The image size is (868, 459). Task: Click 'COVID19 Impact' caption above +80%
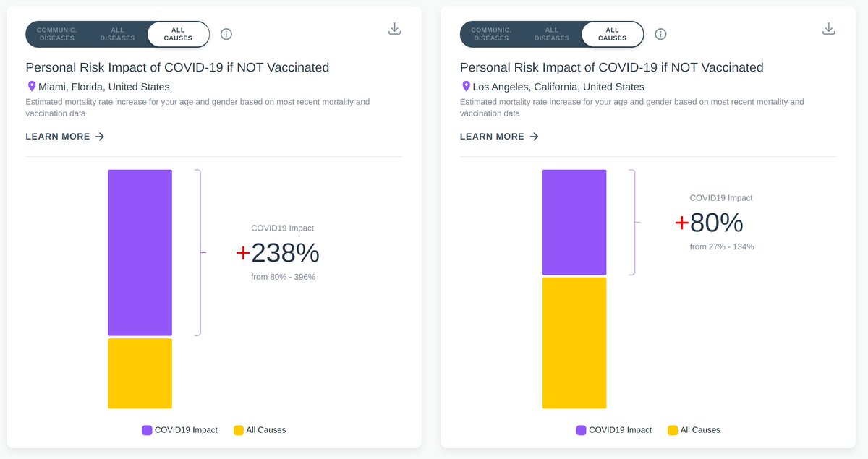(x=721, y=198)
